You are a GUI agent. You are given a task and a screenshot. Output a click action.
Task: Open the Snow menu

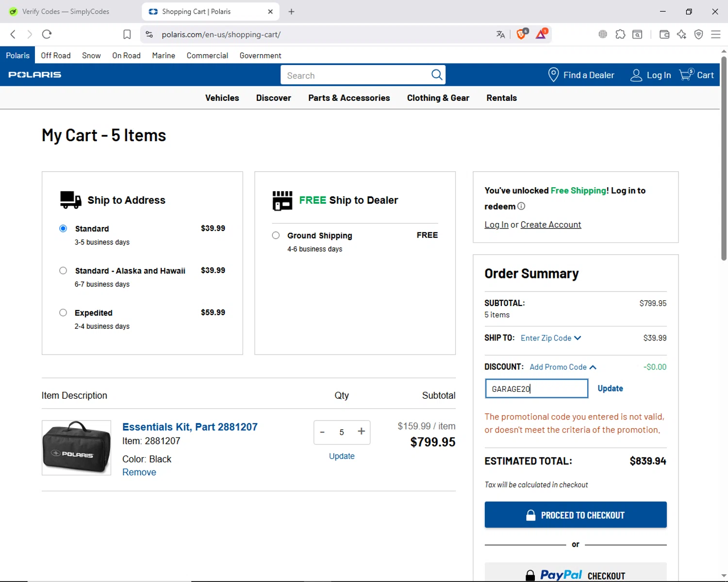(91, 55)
